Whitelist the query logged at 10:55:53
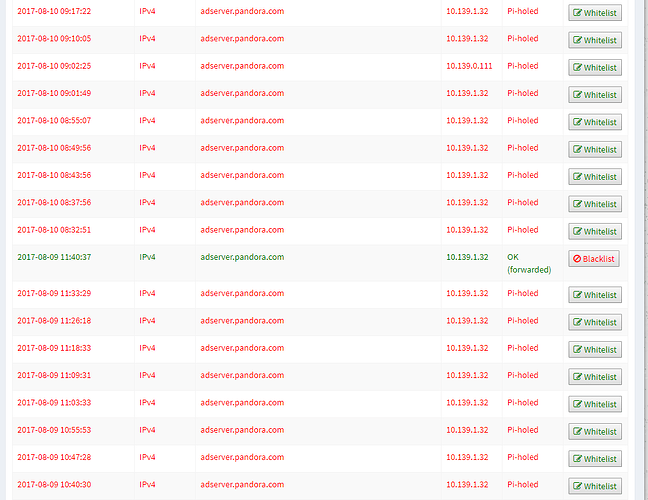648x500 pixels. (x=595, y=432)
